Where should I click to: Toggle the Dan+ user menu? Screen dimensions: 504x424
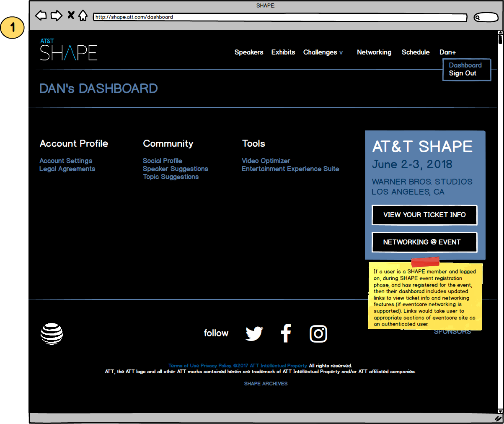[447, 52]
